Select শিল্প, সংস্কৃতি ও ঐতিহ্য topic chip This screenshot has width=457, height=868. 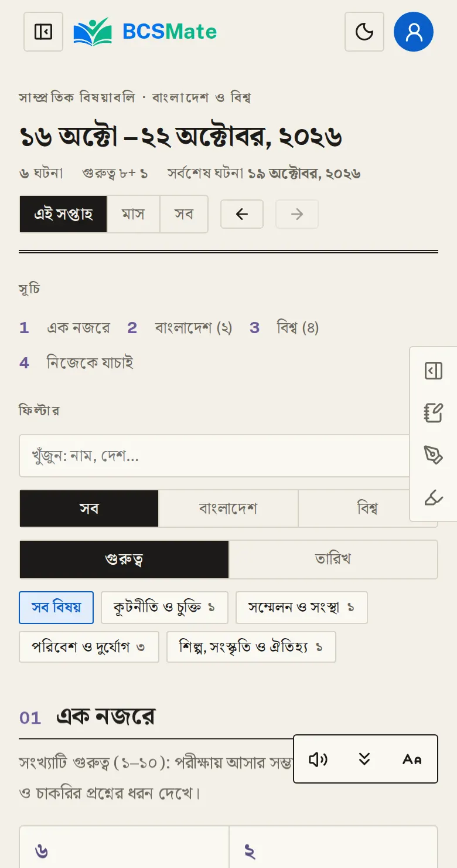(x=251, y=647)
